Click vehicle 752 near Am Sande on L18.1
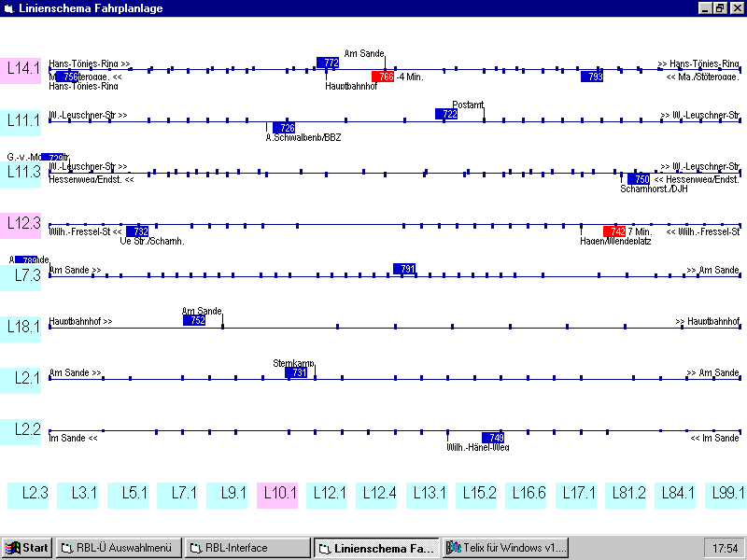The width and height of the screenshot is (747, 560). [194, 320]
